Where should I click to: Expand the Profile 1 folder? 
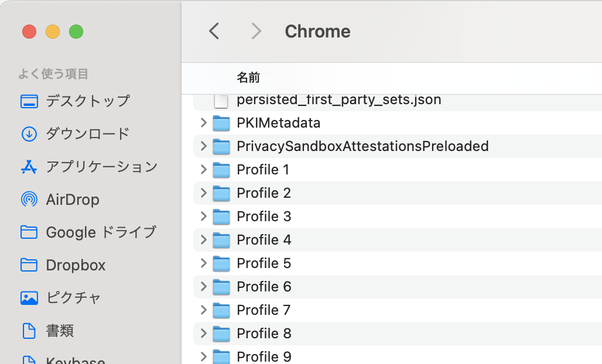[x=203, y=170]
